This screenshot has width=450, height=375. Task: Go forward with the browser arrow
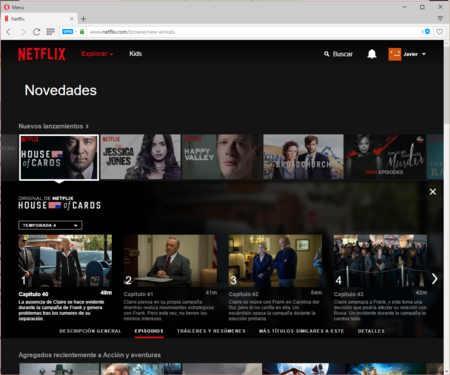tap(23, 32)
